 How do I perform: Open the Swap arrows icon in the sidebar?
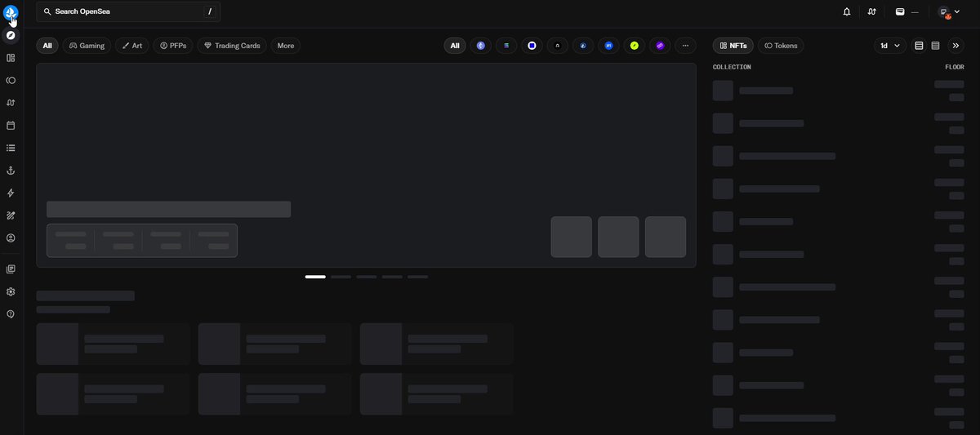11,103
